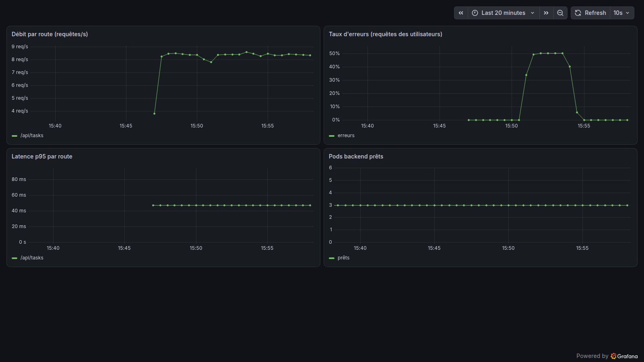Toggle the erreurs series legend item
This screenshot has height=362, width=644.
pyautogui.click(x=346, y=136)
